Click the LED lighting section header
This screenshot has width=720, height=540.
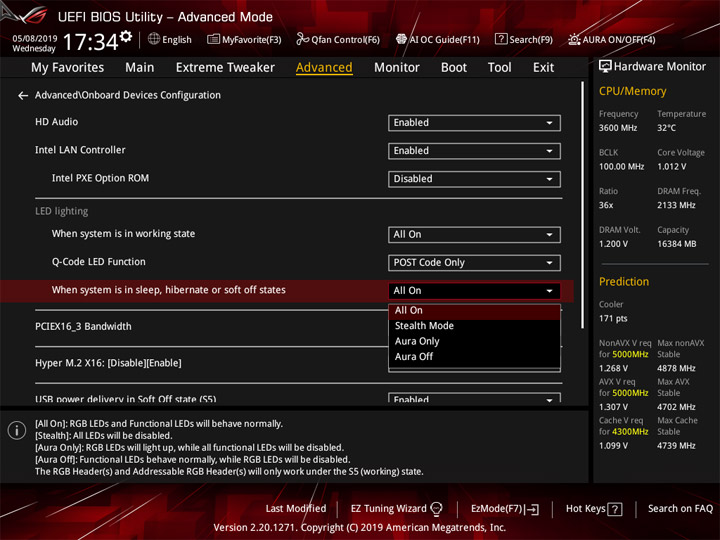pyautogui.click(x=62, y=211)
